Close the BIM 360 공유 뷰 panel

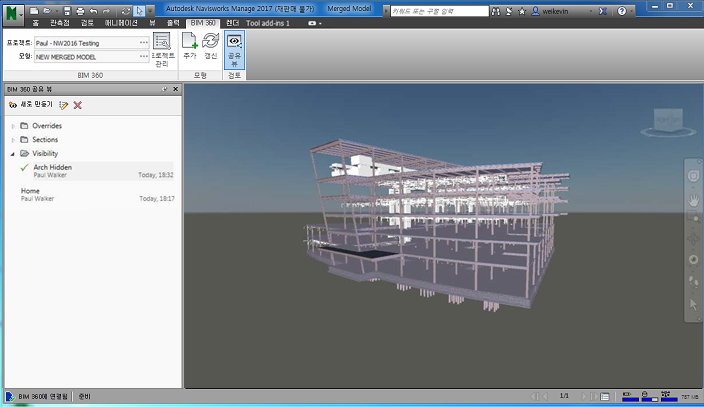click(176, 89)
